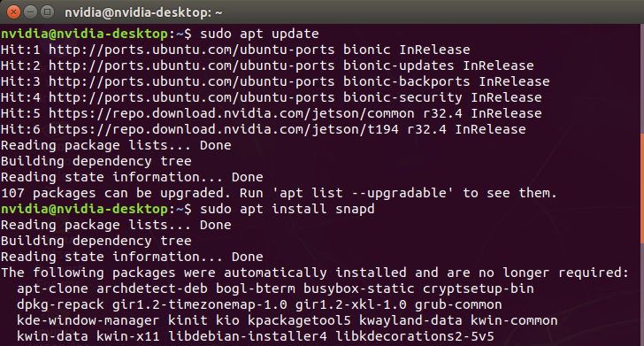This screenshot has width=644, height=346.
Task: Click the jetson/t194 r32.4 repository line
Action: (264, 129)
